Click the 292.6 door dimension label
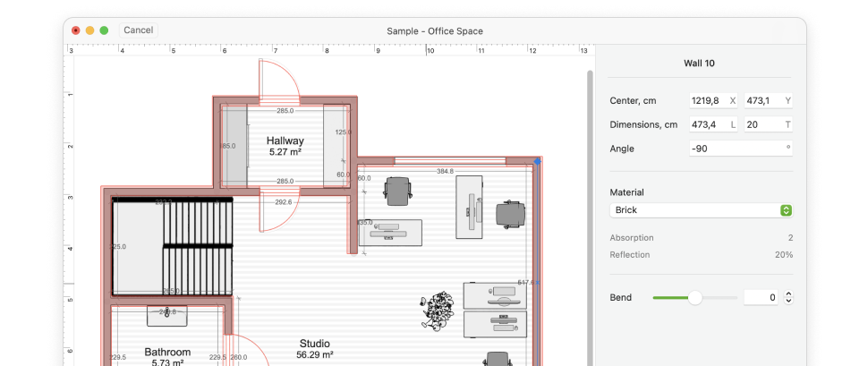The height and width of the screenshot is (366, 868). tap(284, 202)
